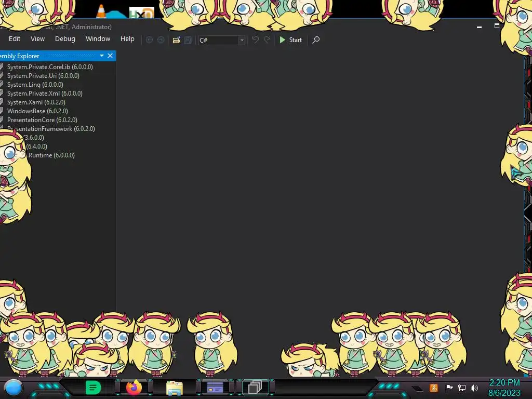Image resolution: width=532 pixels, height=399 pixels.
Task: Minimize the dnSpy window
Action: click(x=479, y=27)
